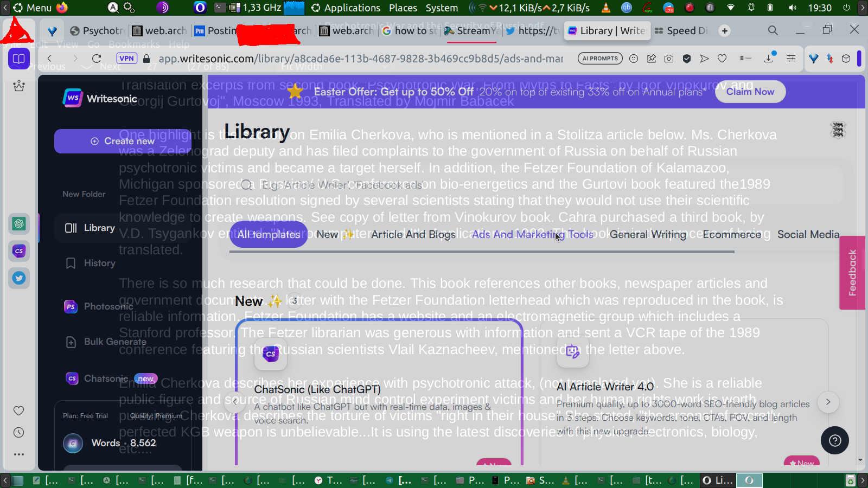
Task: Toggle the VPN badge in address bar
Action: click(126, 59)
